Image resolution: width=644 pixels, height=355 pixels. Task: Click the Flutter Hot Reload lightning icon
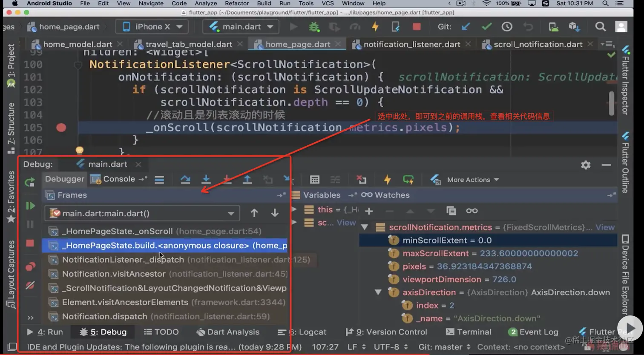click(x=375, y=27)
